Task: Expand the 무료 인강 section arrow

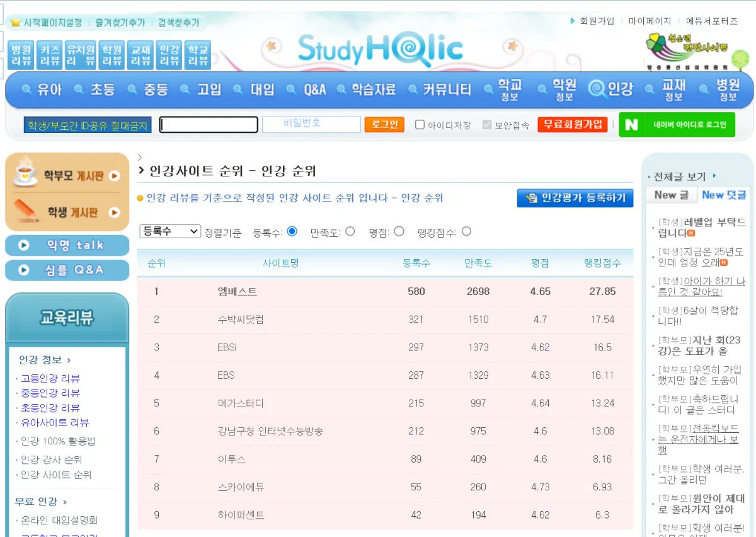Action: tap(65, 502)
